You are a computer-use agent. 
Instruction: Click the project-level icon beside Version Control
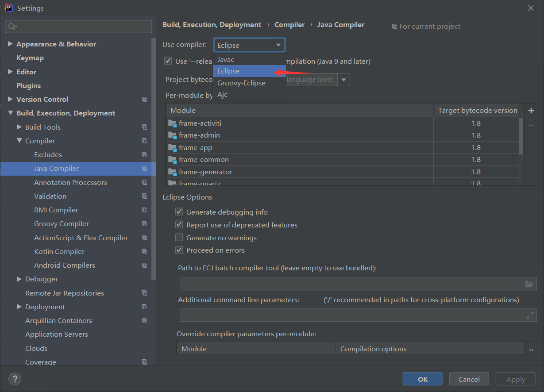144,100
